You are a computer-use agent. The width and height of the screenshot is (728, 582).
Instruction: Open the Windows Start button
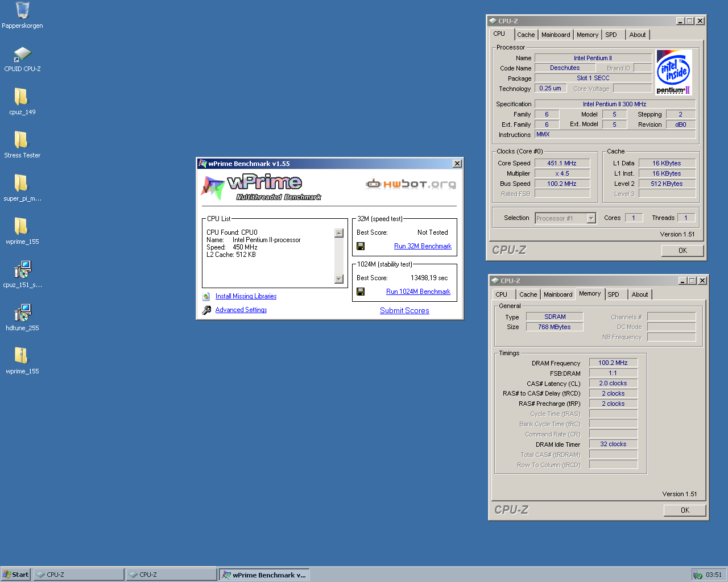click(x=15, y=575)
